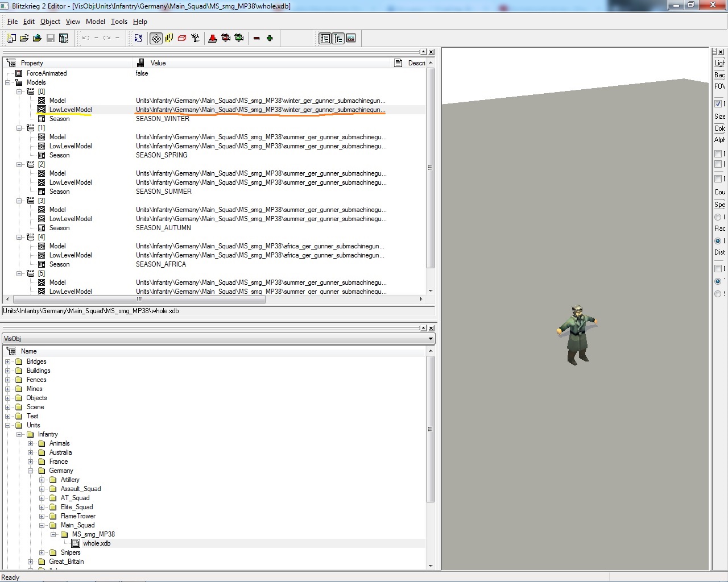Click the red down-arrow toolbar icon
Screen dimensions: 728x582
point(213,38)
